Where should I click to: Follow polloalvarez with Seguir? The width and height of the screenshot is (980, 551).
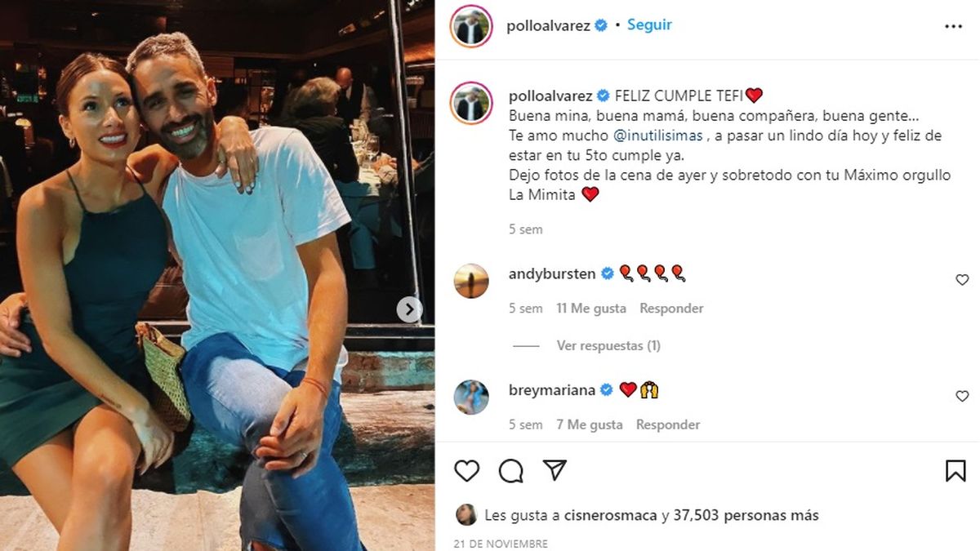tap(649, 25)
